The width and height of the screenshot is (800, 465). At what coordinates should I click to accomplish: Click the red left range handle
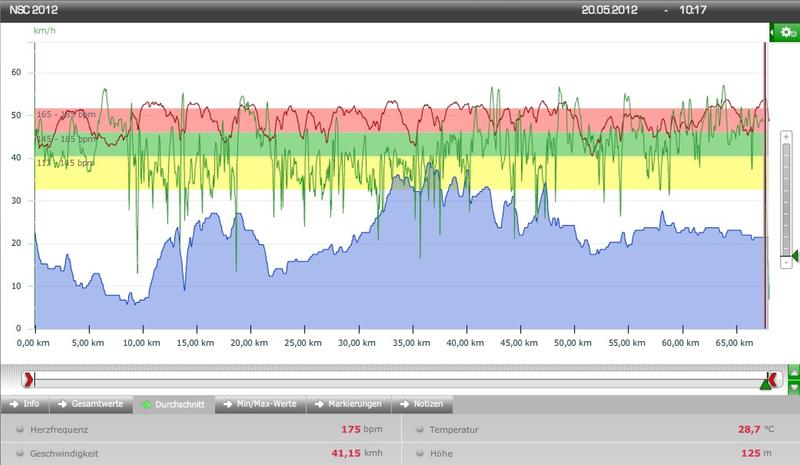click(28, 379)
